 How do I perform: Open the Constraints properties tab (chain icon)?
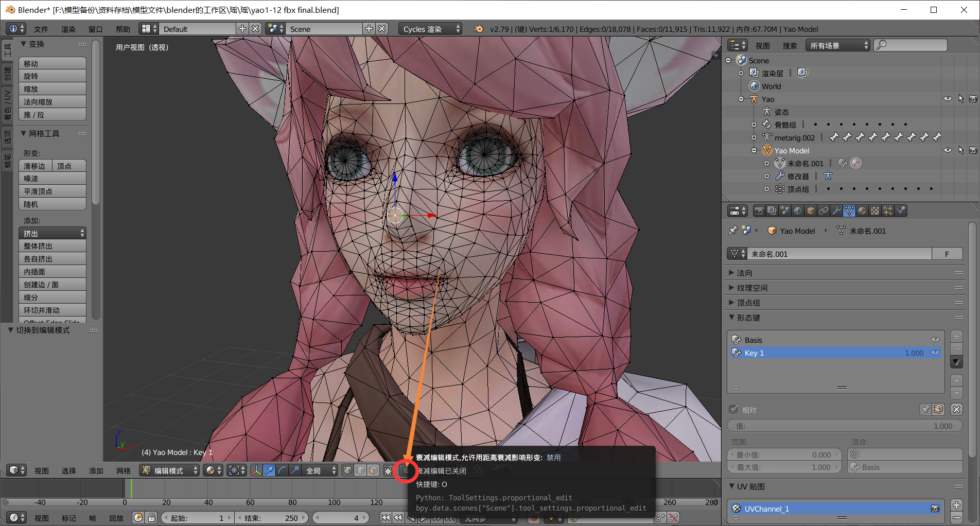(x=824, y=211)
